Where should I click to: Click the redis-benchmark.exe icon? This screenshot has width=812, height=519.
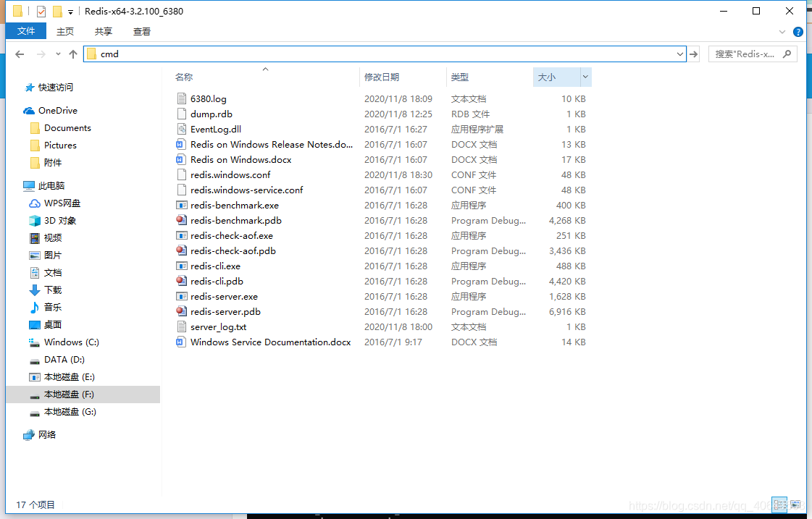(181, 205)
